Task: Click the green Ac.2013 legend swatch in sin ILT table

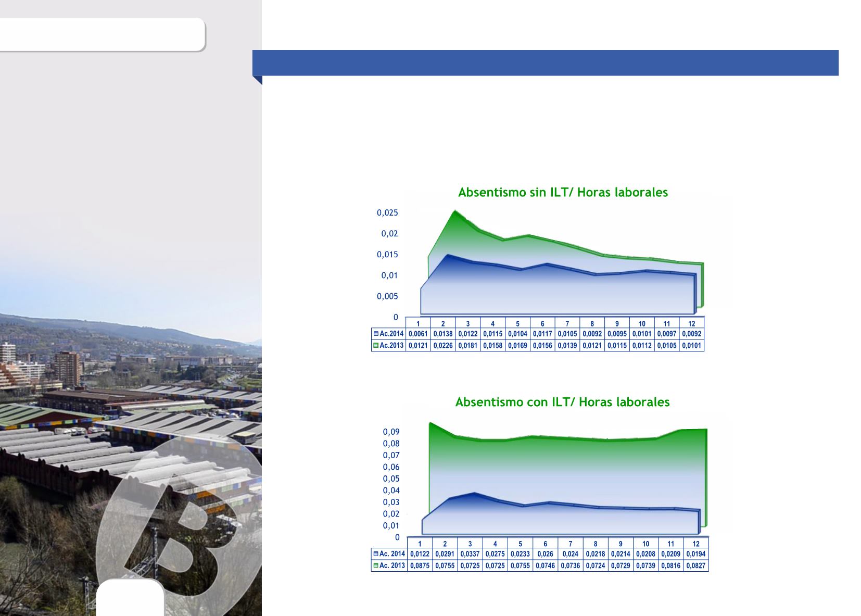Action: coord(376,345)
